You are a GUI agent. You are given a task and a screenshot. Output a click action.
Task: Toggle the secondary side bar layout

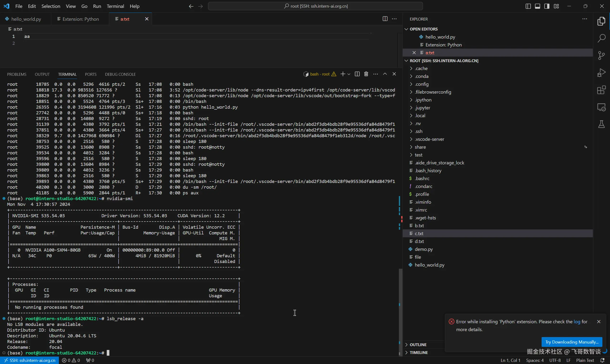(547, 6)
